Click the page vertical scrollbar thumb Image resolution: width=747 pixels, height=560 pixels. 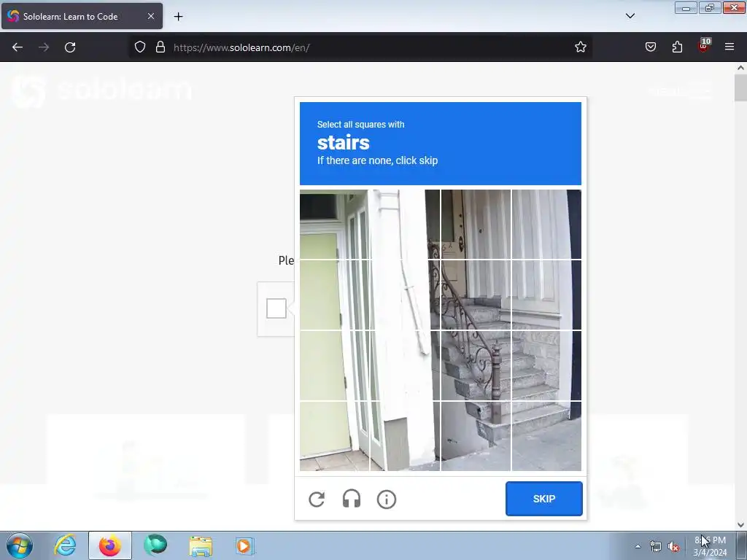coord(740,87)
